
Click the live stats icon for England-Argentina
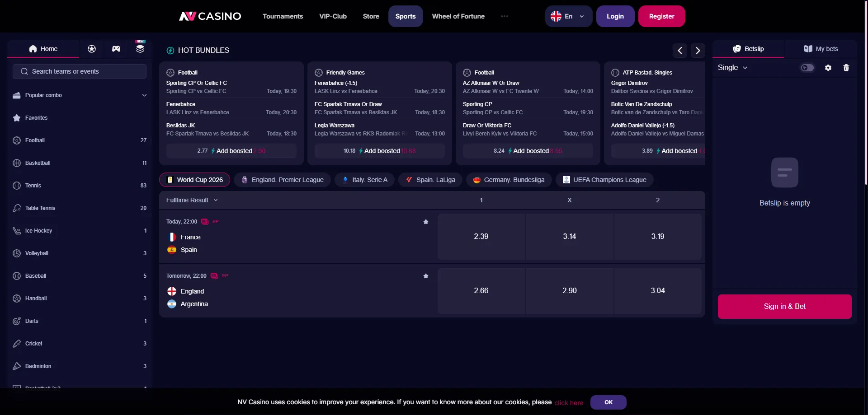point(214,276)
